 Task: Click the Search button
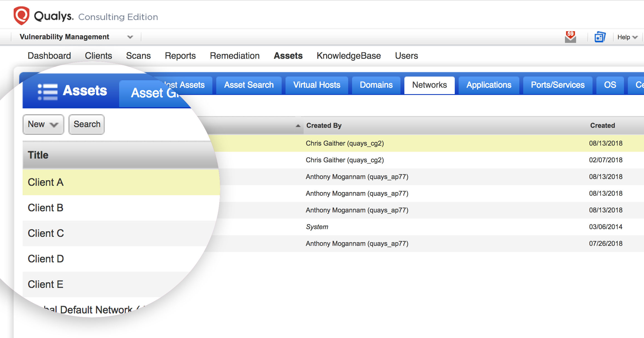tap(86, 124)
